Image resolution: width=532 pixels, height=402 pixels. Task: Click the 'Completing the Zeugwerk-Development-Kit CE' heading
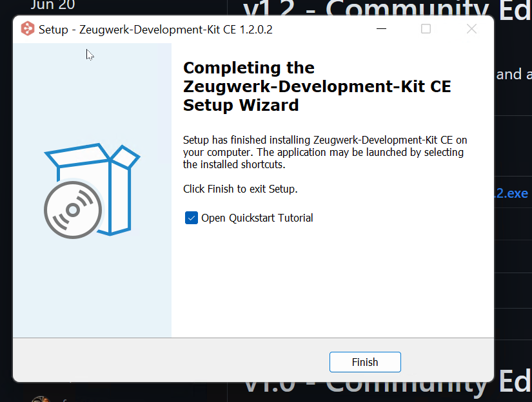317,86
